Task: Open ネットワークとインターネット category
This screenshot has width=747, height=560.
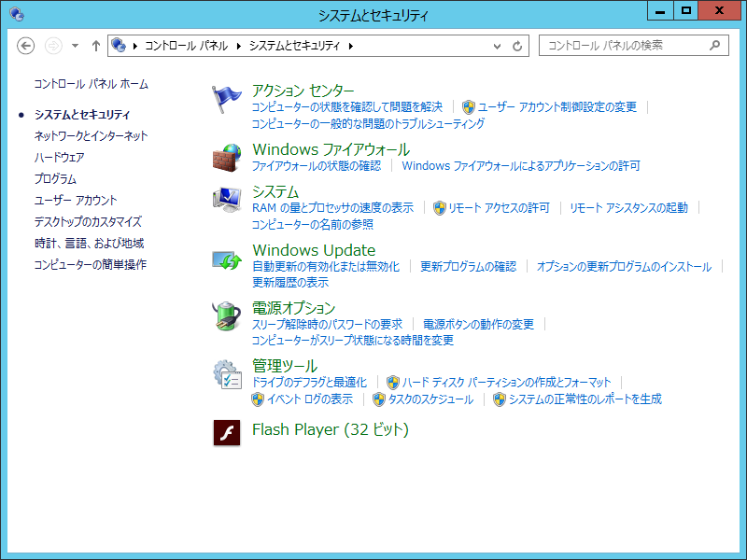Action: [x=91, y=136]
